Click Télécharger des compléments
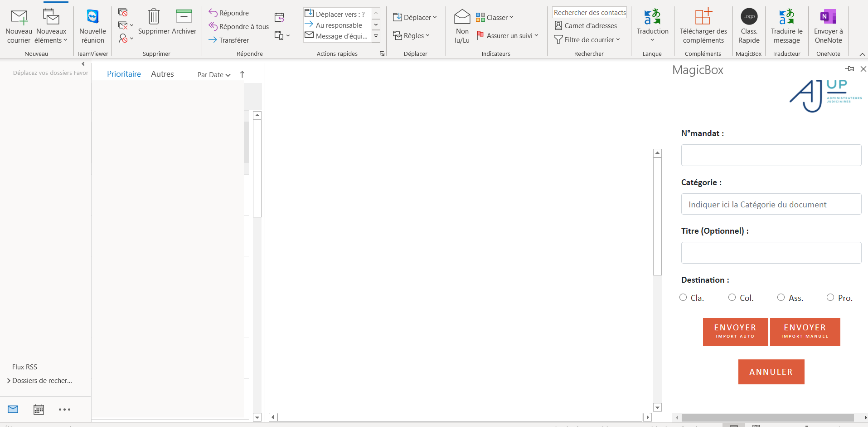 [x=703, y=27]
